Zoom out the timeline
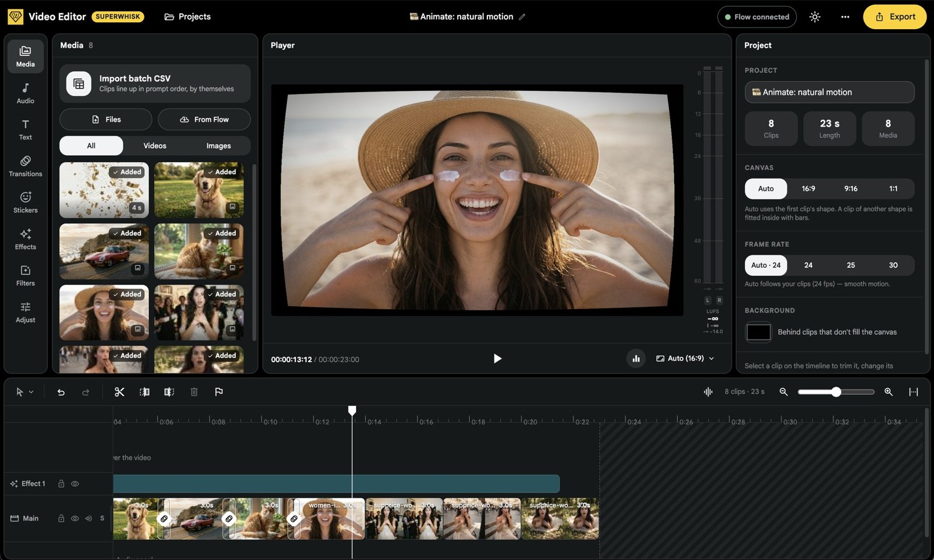The image size is (934, 560). point(783,392)
